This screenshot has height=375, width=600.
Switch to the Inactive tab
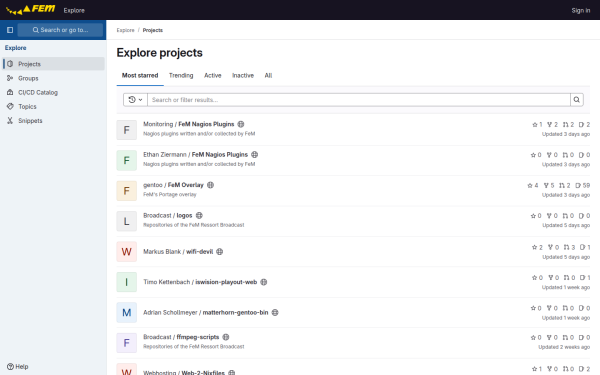[243, 75]
